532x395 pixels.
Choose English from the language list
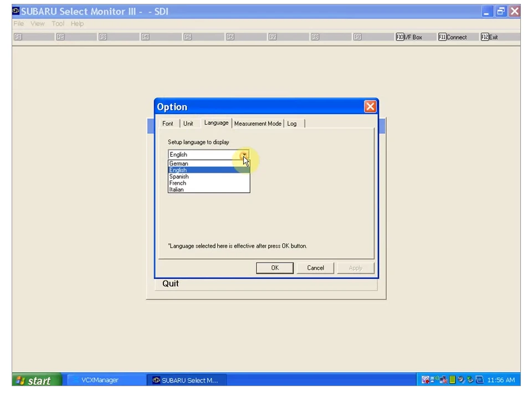coord(209,170)
